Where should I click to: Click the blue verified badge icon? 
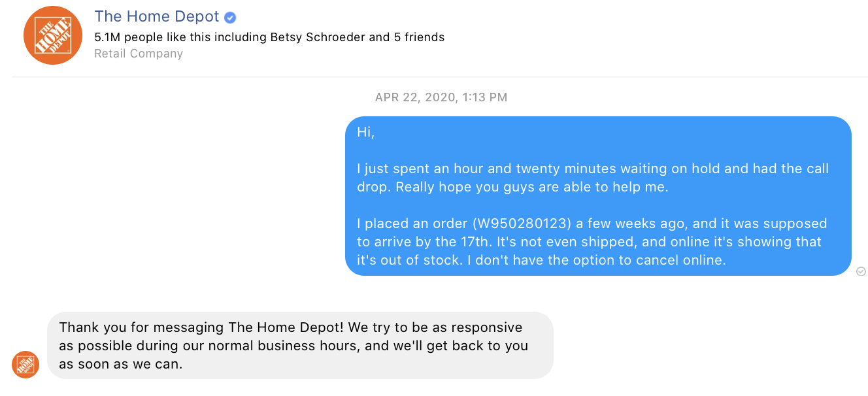pos(230,18)
